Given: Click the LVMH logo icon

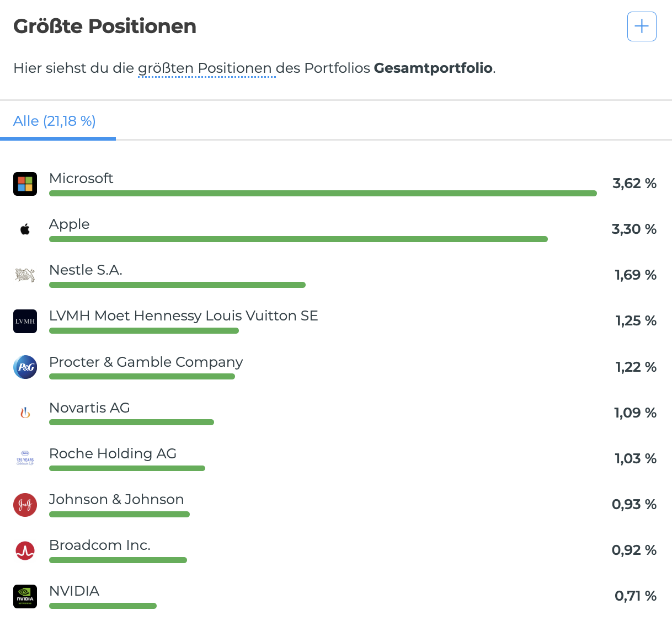Looking at the screenshot, I should (25, 321).
